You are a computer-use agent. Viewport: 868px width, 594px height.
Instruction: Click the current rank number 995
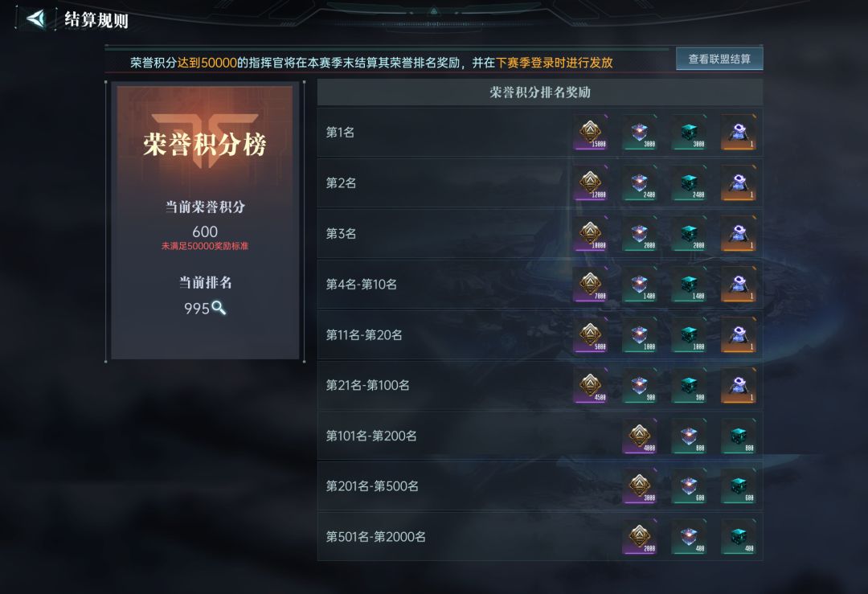pos(197,309)
